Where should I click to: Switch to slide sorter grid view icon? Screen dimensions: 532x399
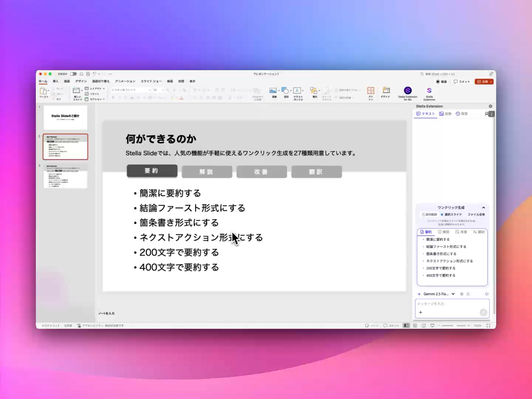(415, 325)
